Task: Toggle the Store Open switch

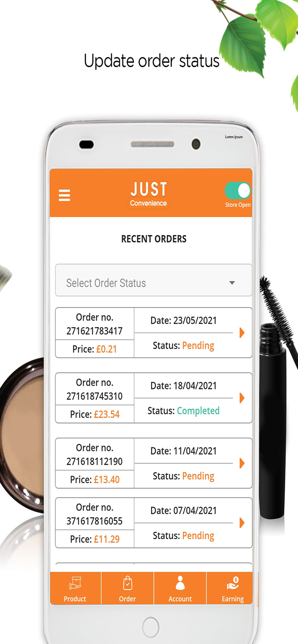Action: click(238, 190)
